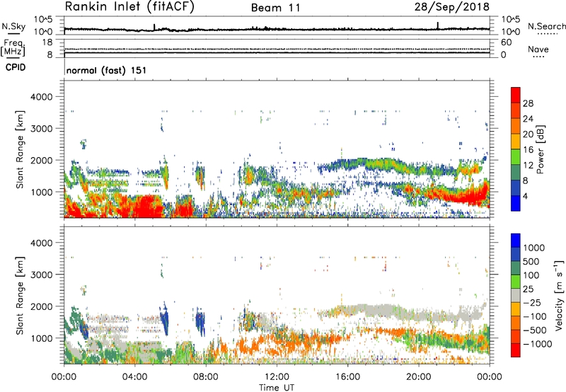Click the 'Beam 11' label
Image resolution: width=566 pixels, height=392 pixels.
click(x=276, y=8)
